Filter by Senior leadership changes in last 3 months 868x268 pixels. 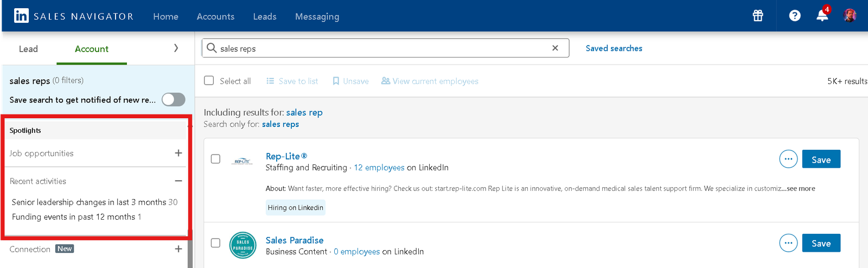click(94, 202)
